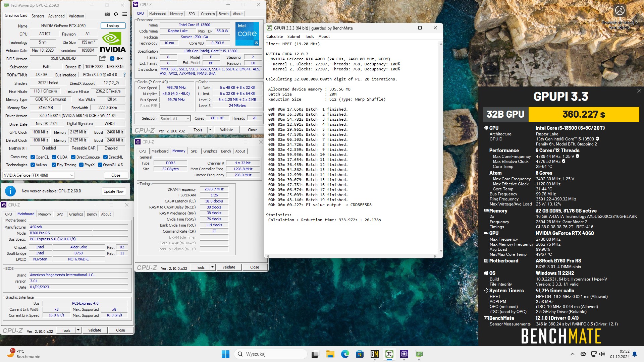Open File Explorer from the taskbar

(330, 354)
